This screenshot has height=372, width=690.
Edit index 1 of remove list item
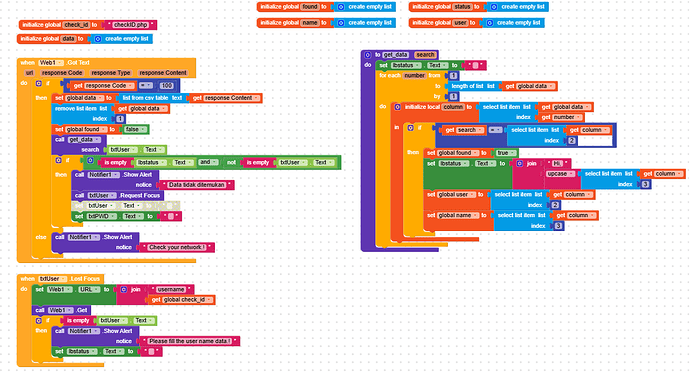tap(120, 119)
